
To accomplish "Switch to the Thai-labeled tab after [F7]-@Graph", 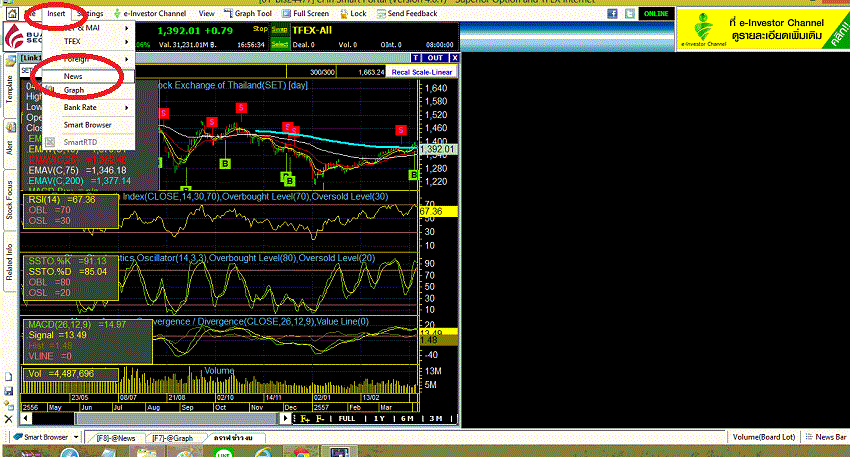I will pos(233,438).
